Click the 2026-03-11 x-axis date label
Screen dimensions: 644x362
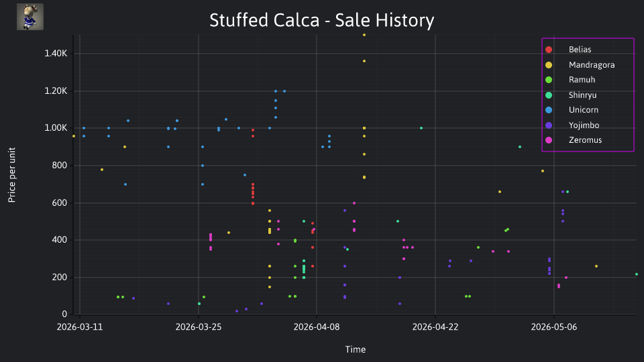coord(80,326)
